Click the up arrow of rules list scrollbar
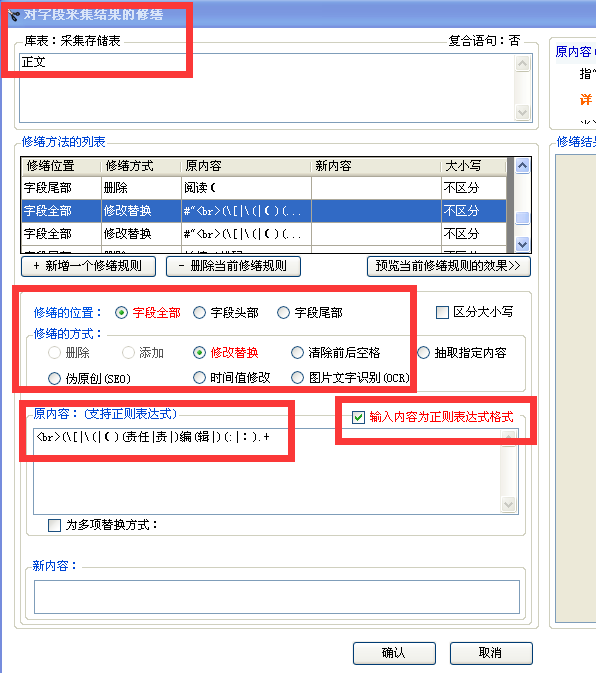This screenshot has height=673, width=596. tap(522, 166)
